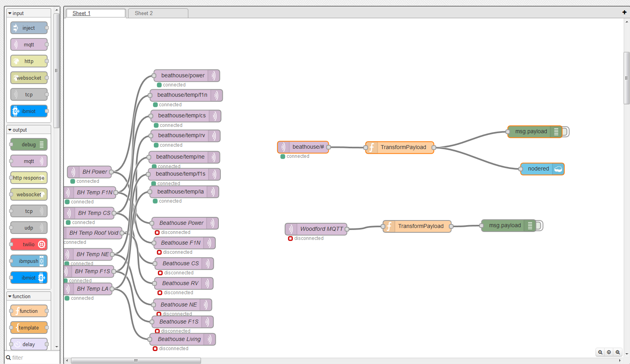Select the twilio output node
630x364 pixels.
(x=29, y=244)
